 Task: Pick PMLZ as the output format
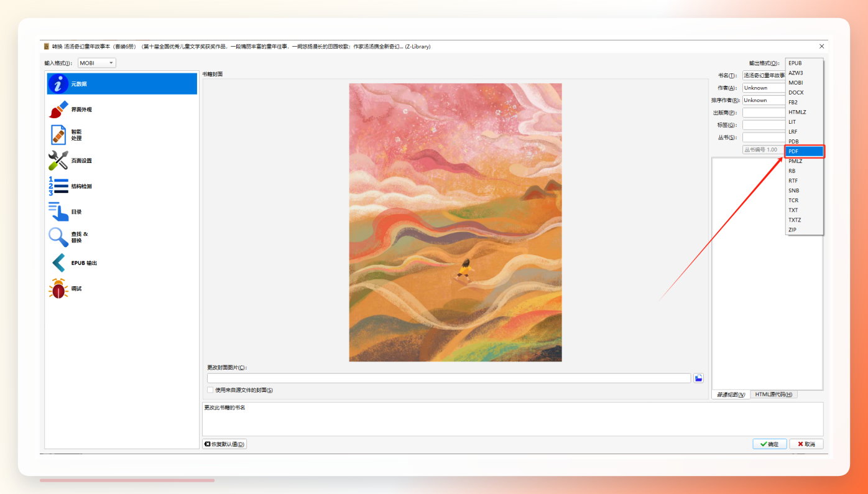click(x=805, y=161)
